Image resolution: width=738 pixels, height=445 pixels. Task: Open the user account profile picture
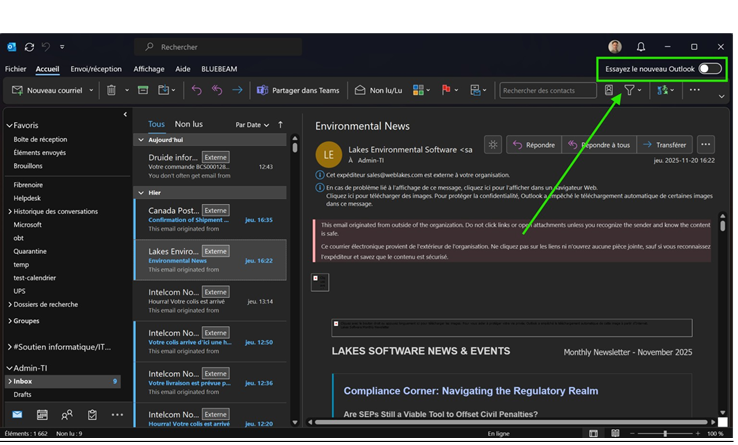point(615,47)
